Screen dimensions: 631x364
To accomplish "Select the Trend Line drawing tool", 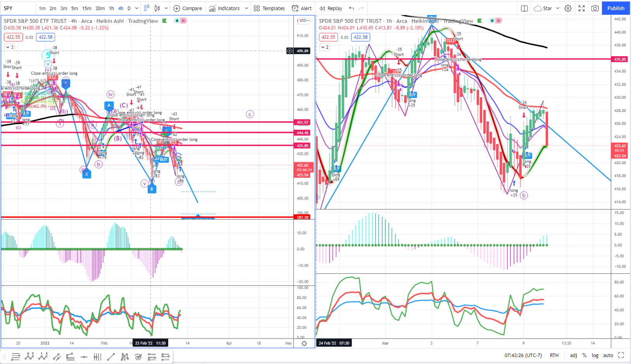I will (x=16, y=357).
